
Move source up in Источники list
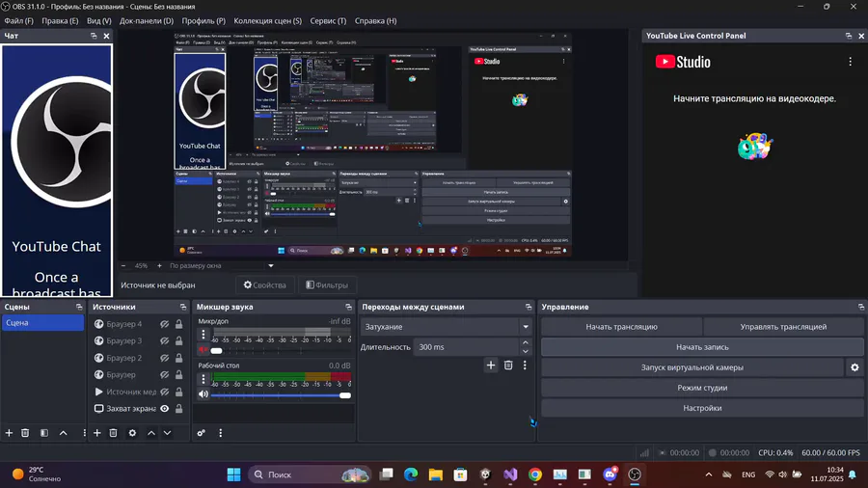pos(151,433)
